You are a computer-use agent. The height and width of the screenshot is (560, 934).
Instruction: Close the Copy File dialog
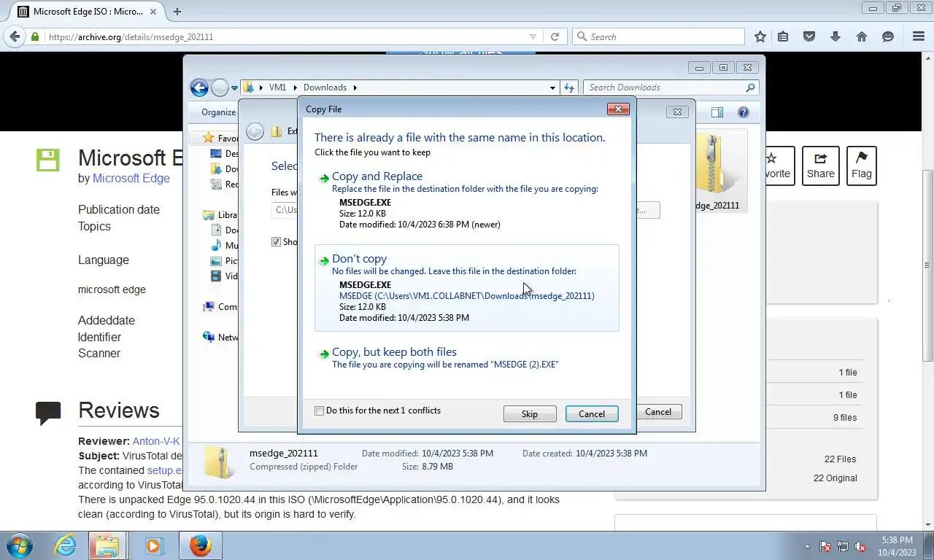click(x=618, y=109)
